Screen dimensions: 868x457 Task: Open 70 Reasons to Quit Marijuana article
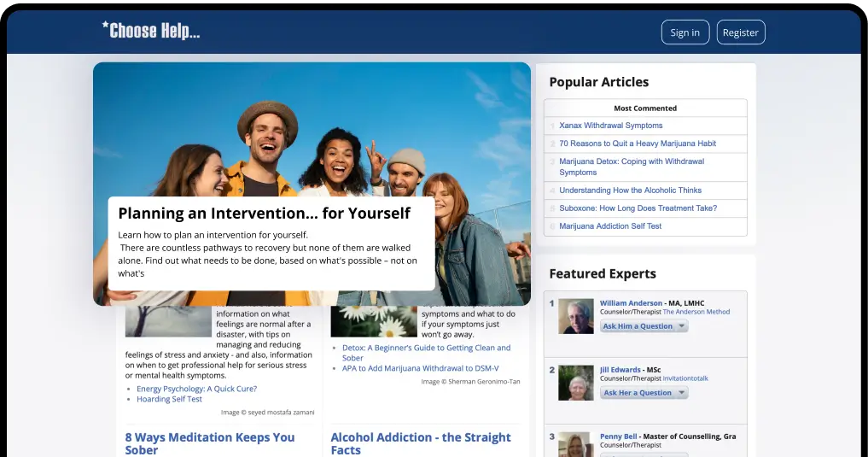(x=637, y=144)
